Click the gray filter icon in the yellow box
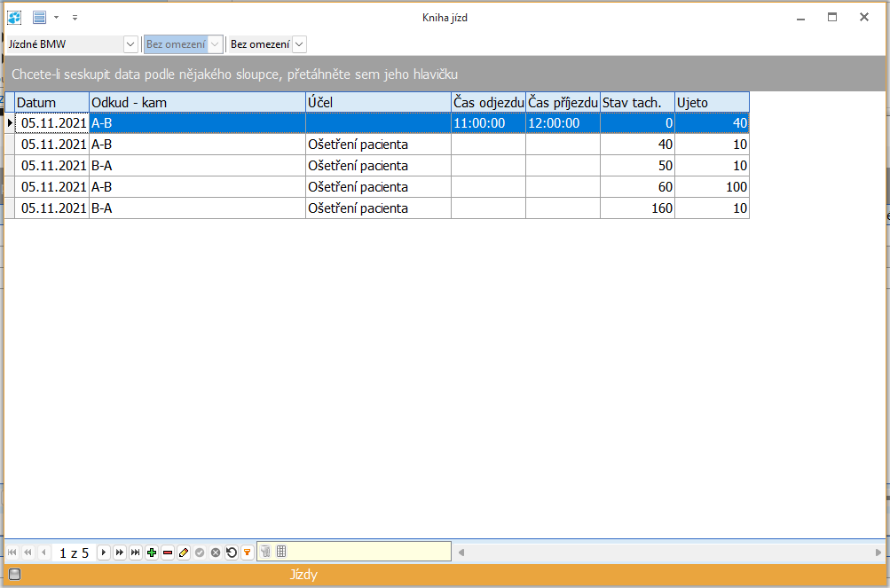The height and width of the screenshot is (588, 890). point(265,551)
